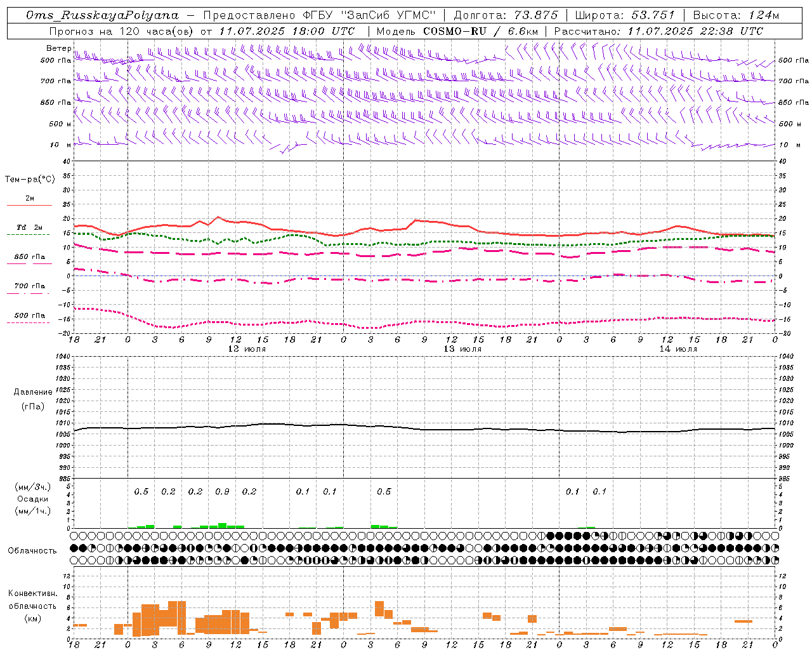
Task: Select the latitude value Широта: 53.751
Action: point(625,15)
